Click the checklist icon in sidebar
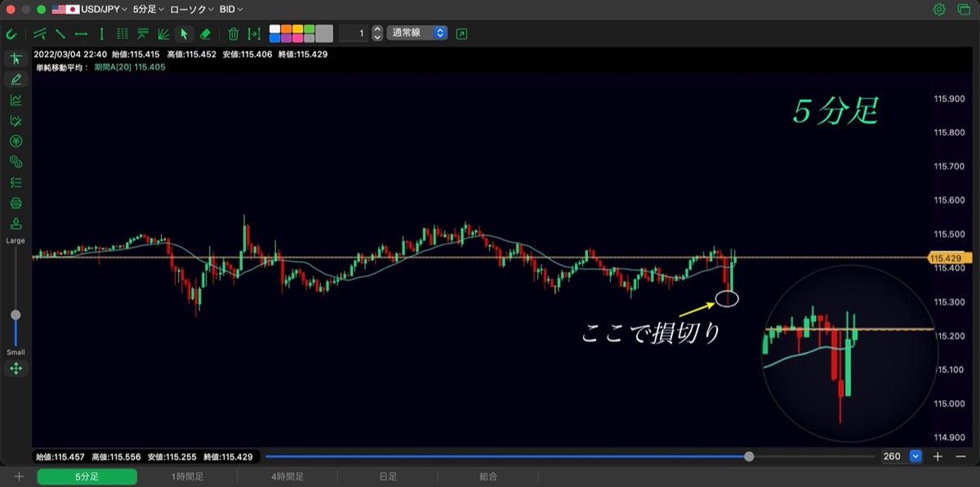Viewport: 980px width, 487px height. pyautogui.click(x=16, y=182)
